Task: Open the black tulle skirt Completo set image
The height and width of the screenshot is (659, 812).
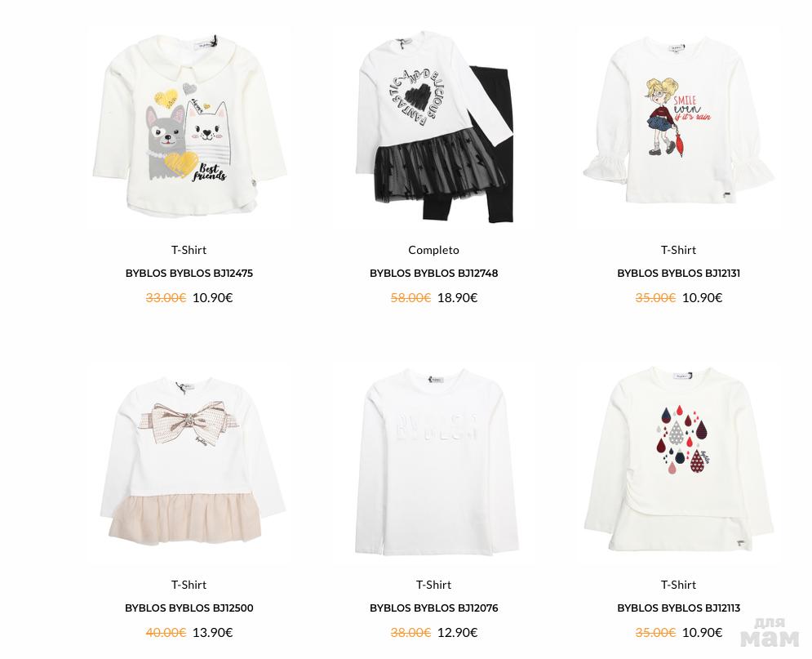Action: click(x=434, y=127)
